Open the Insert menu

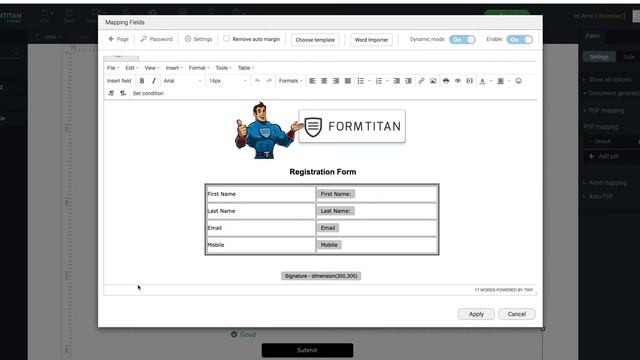click(x=174, y=68)
